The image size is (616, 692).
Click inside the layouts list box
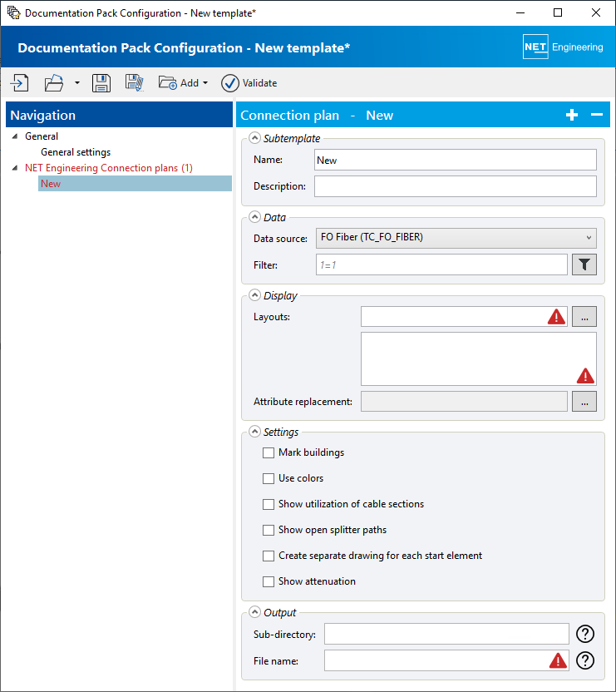[478, 358]
